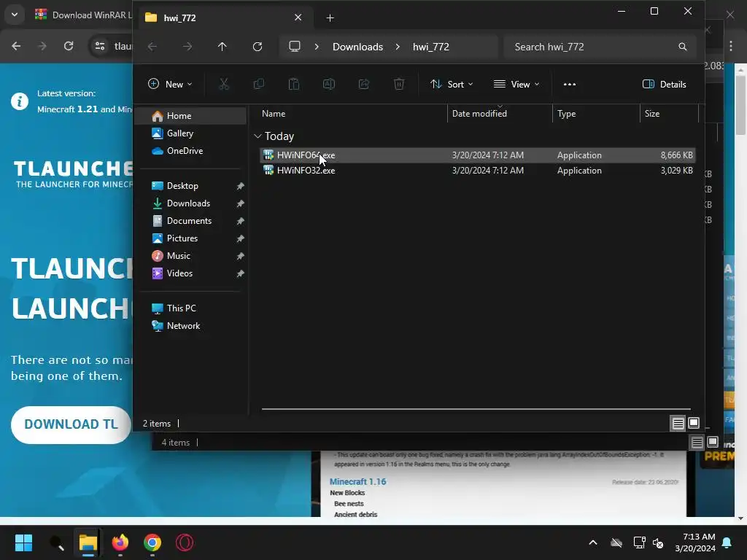Close the hwi_772 tab
This screenshot has height=560, width=747.
pyautogui.click(x=298, y=17)
